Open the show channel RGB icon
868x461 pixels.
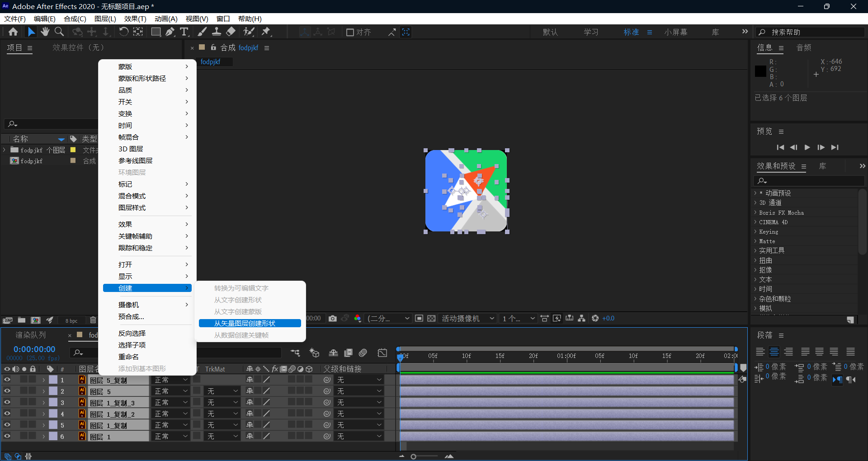[358, 319]
